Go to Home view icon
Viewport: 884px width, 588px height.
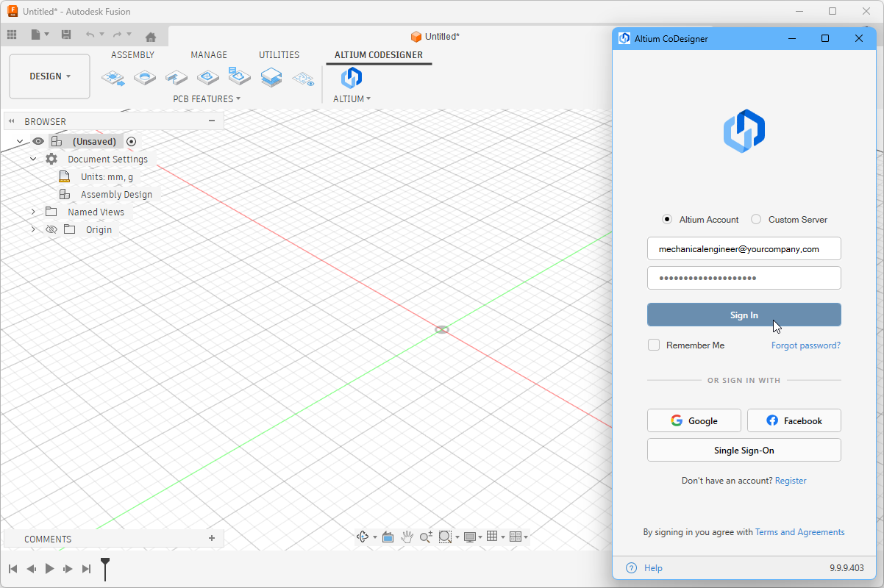pos(151,36)
